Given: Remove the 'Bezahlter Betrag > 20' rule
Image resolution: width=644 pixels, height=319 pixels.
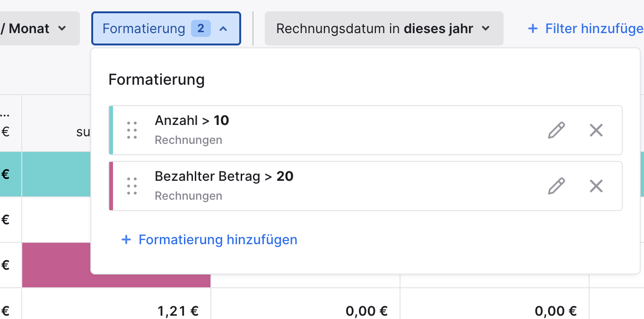Looking at the screenshot, I should (x=596, y=186).
